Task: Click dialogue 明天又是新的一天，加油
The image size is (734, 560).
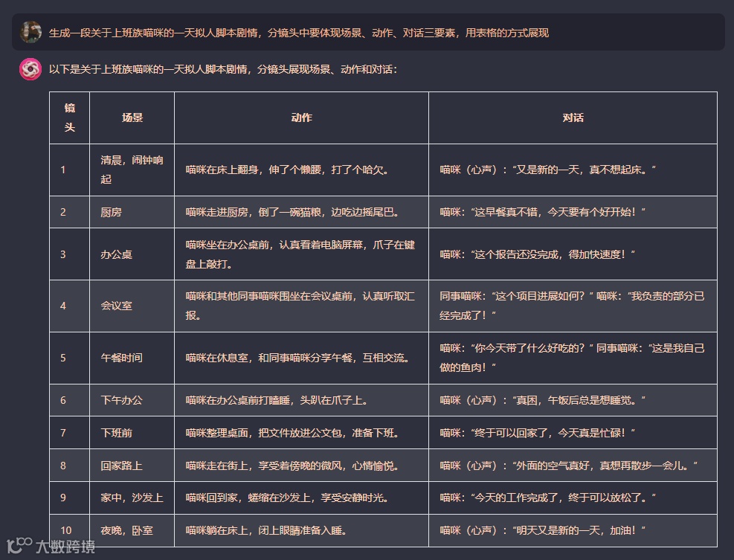Action: pyautogui.click(x=573, y=530)
